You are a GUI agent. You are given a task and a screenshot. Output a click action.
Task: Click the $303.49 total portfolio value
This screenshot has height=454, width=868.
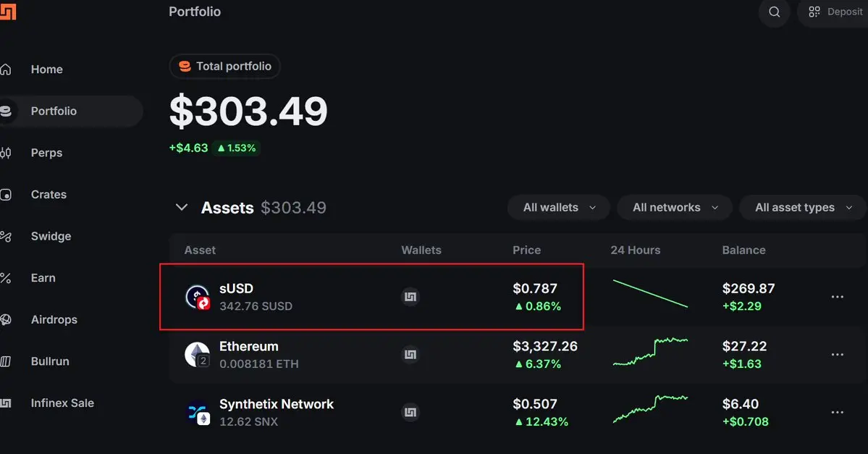[248, 112]
